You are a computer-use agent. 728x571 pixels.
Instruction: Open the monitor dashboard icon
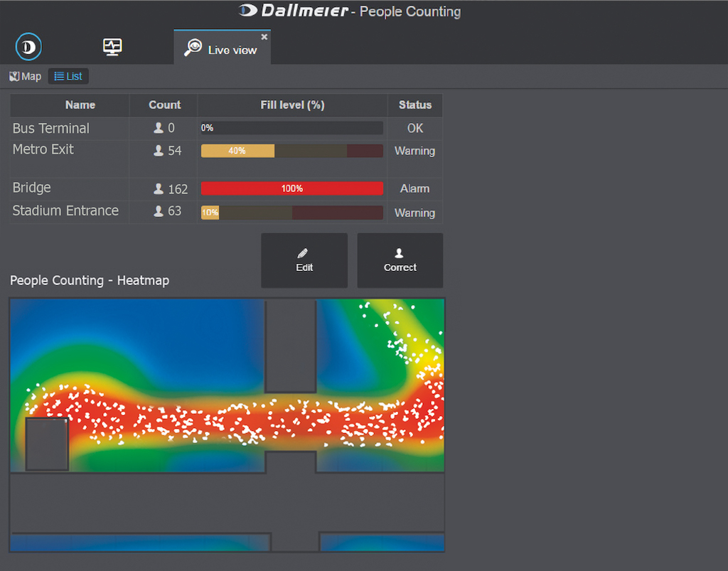tap(112, 47)
